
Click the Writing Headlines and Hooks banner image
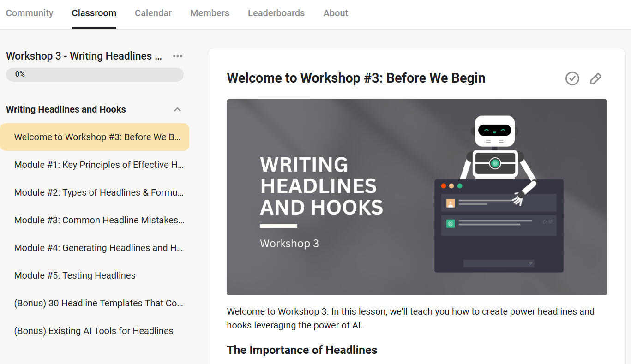[x=416, y=197]
